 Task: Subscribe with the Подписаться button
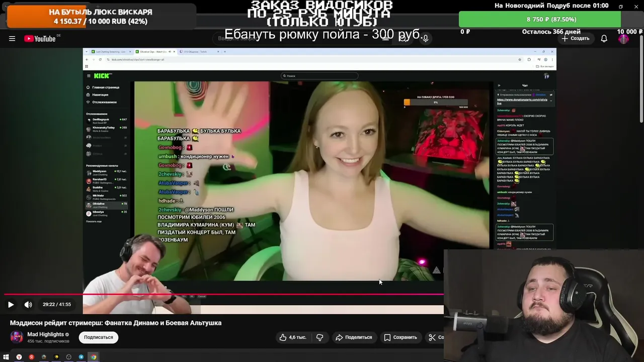pyautogui.click(x=99, y=337)
